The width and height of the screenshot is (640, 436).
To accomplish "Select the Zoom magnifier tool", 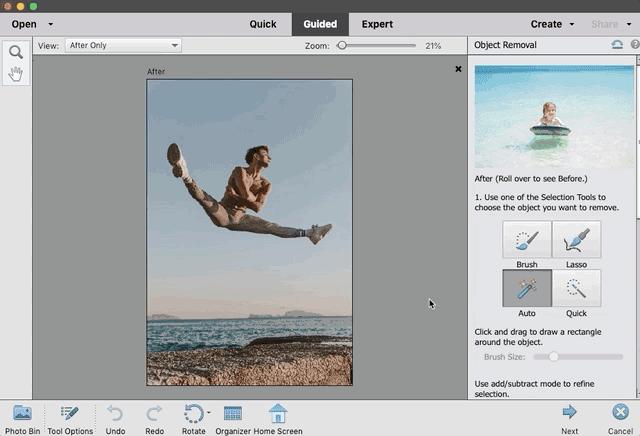I will pyautogui.click(x=16, y=52).
